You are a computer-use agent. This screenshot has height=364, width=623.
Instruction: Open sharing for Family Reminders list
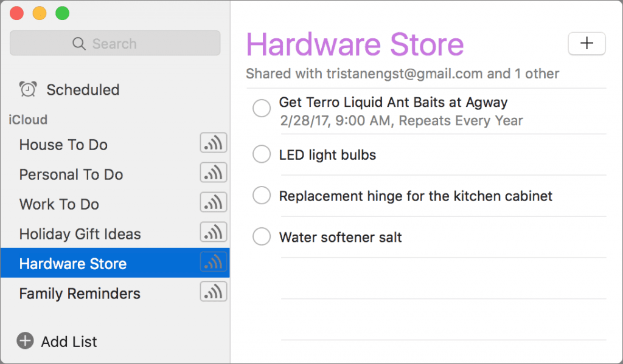213,292
